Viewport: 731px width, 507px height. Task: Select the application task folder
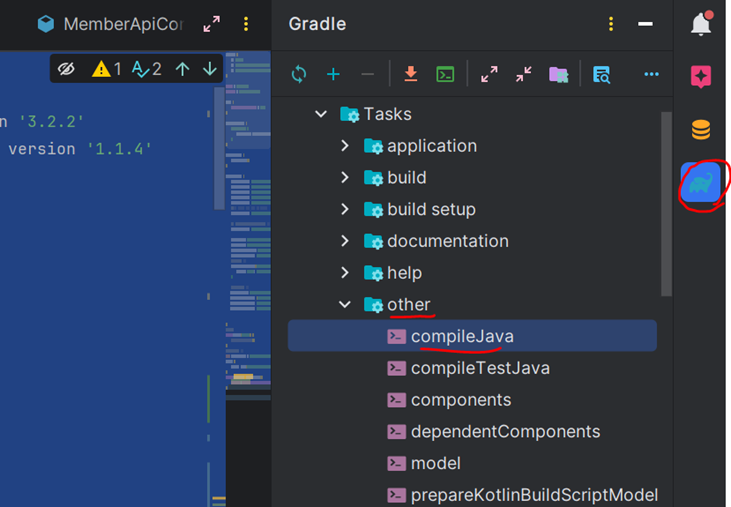click(421, 146)
